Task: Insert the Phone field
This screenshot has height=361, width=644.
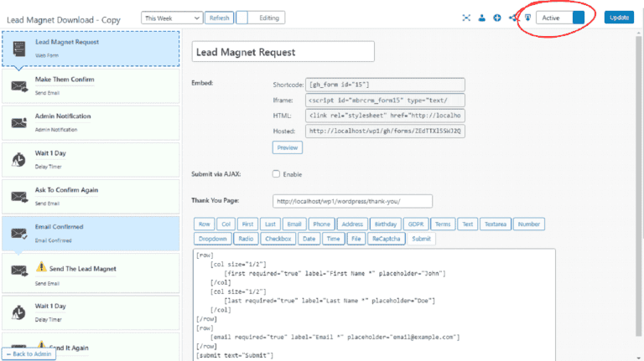Action: [x=322, y=224]
